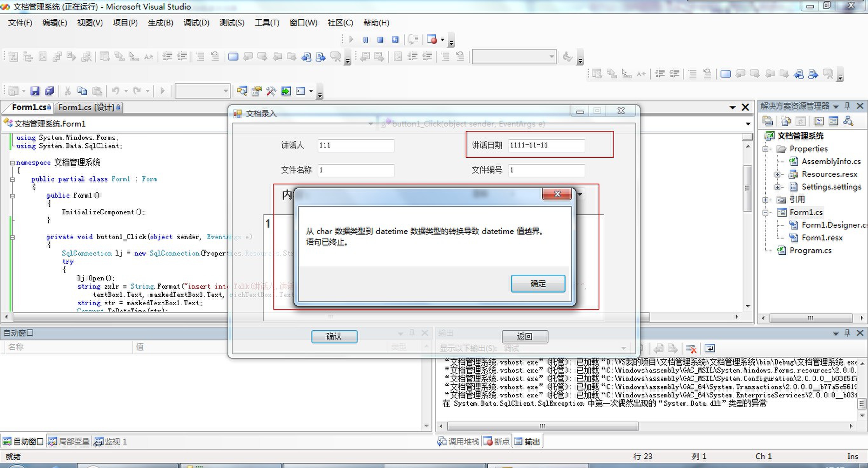Open the Breakpoints window toolbar icon

click(x=432, y=40)
